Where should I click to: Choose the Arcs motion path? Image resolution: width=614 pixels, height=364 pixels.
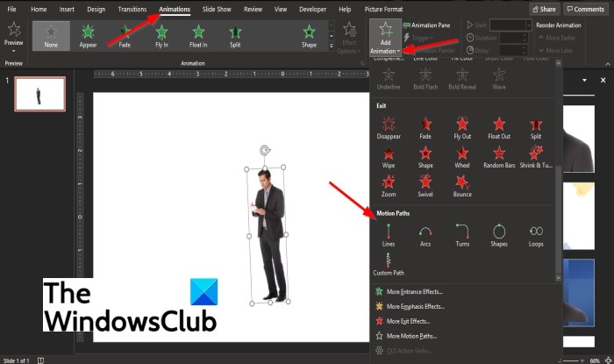(425, 235)
